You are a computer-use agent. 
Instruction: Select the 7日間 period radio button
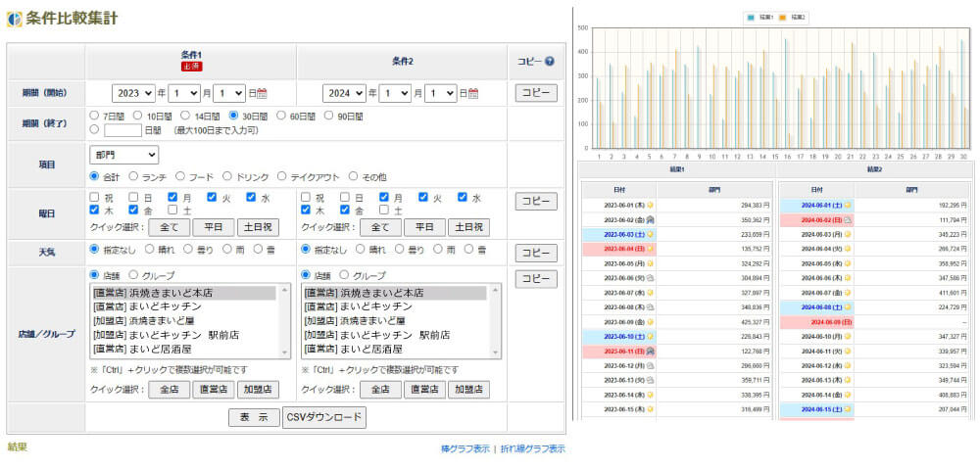[x=94, y=116]
